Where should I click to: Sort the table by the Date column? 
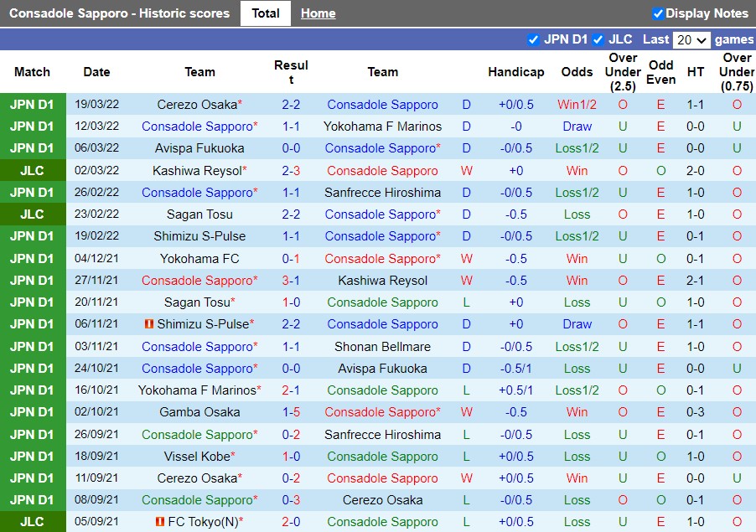tap(96, 72)
